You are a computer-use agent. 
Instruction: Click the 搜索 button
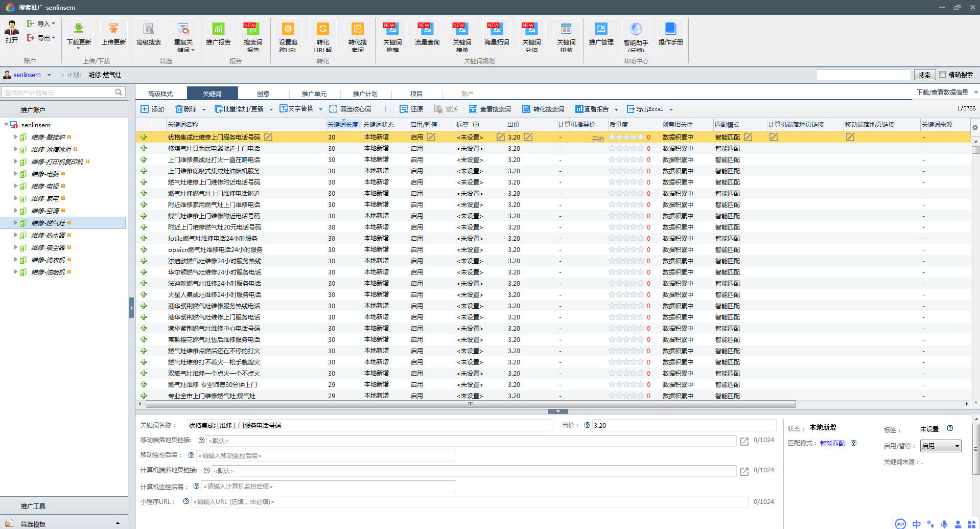[924, 75]
